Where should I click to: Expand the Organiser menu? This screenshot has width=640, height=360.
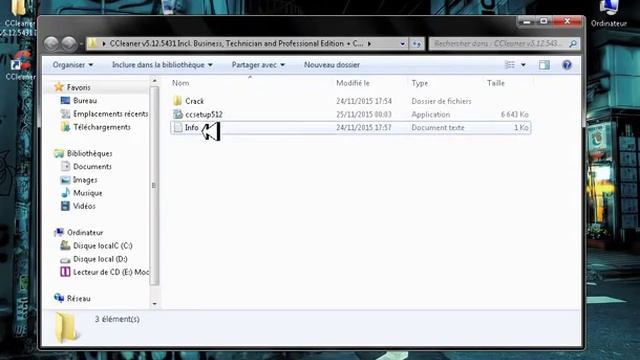[x=73, y=65]
